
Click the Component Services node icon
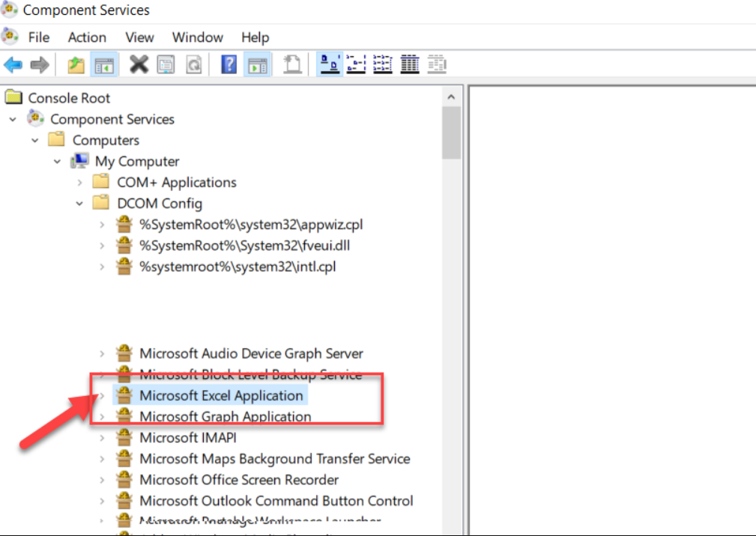36,118
